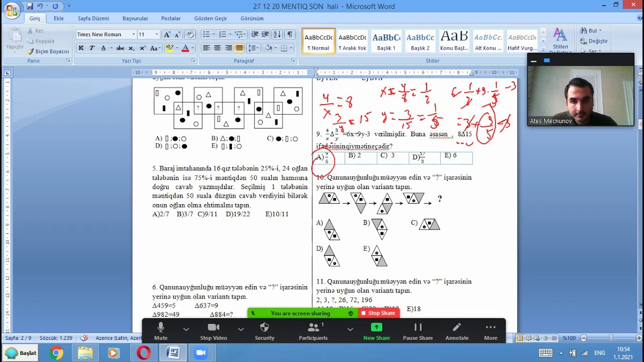
Task: Apply yellow text highlight color
Action: pos(170,48)
